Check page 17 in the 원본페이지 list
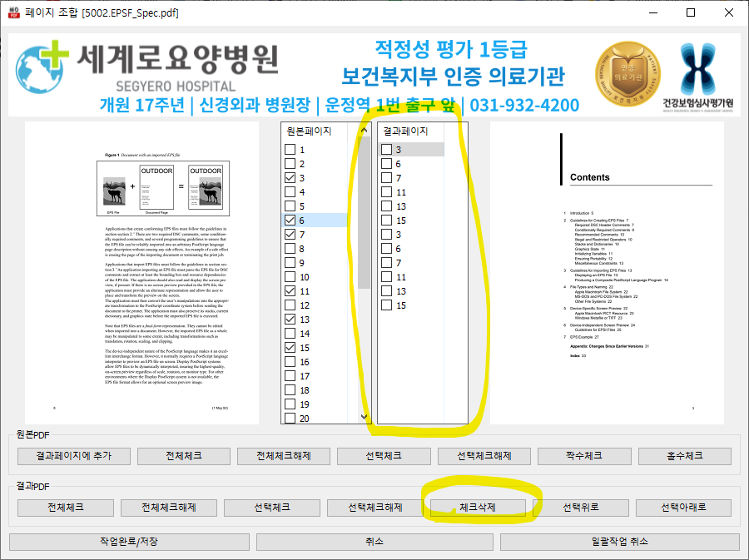This screenshot has height=560, width=749. click(x=290, y=376)
